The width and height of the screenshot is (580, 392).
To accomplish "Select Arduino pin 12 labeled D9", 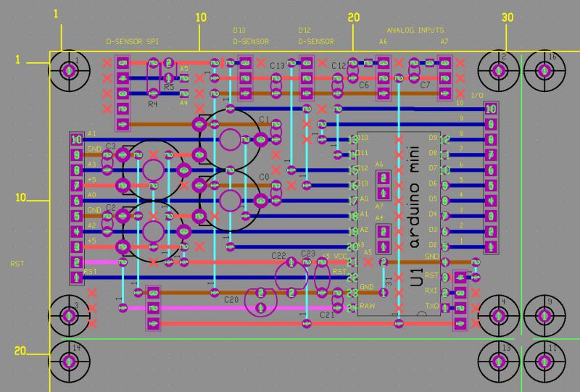I will click(445, 139).
